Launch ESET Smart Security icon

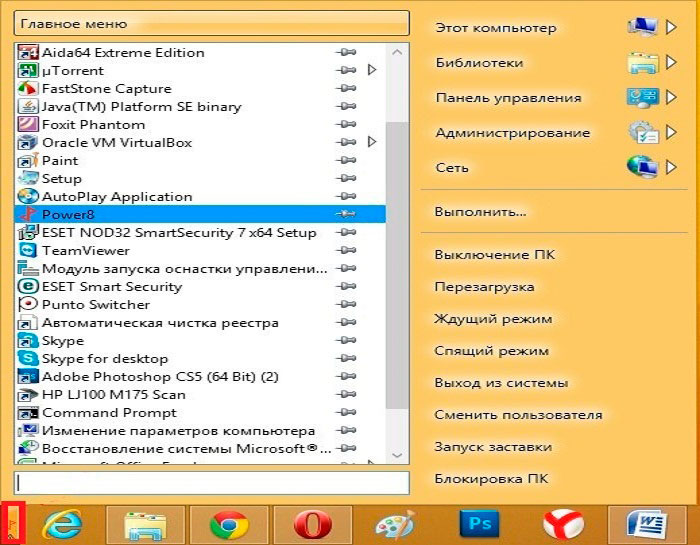click(x=28, y=287)
